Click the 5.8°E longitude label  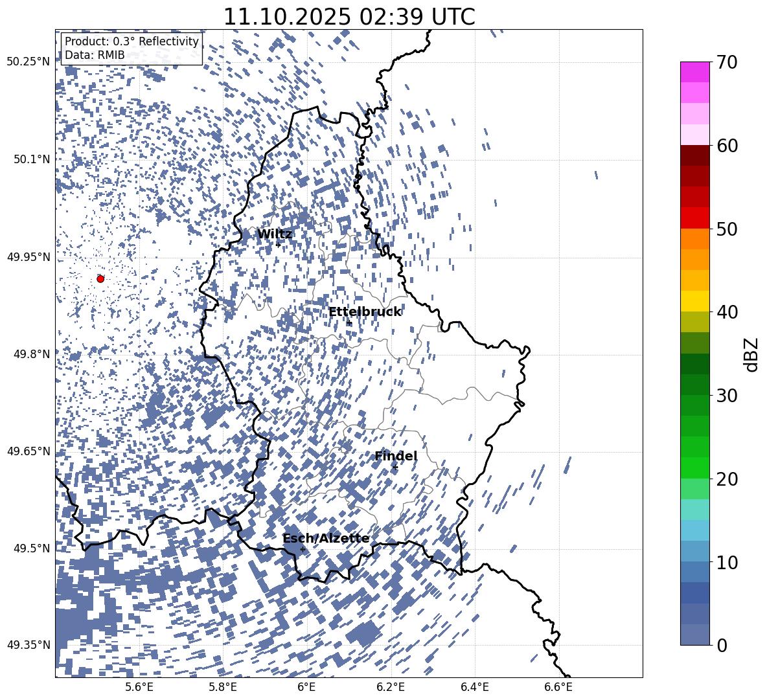point(223,687)
